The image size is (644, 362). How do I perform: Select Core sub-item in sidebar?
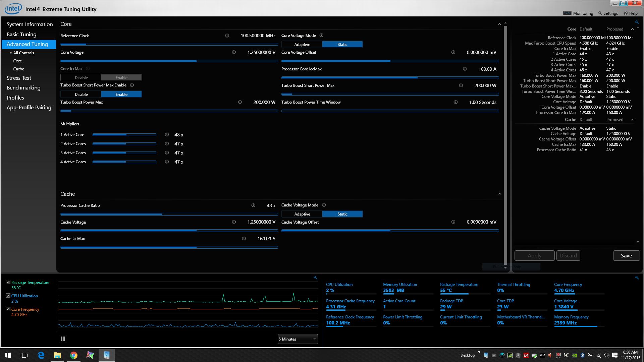click(17, 61)
